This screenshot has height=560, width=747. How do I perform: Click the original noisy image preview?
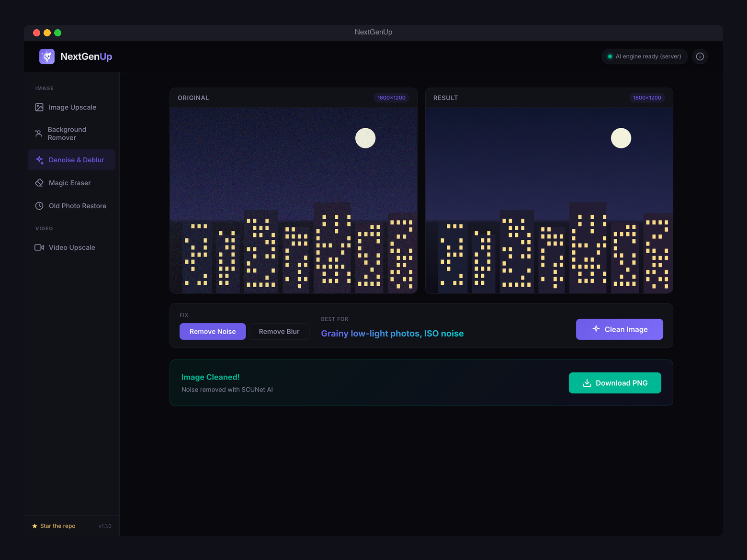294,201
